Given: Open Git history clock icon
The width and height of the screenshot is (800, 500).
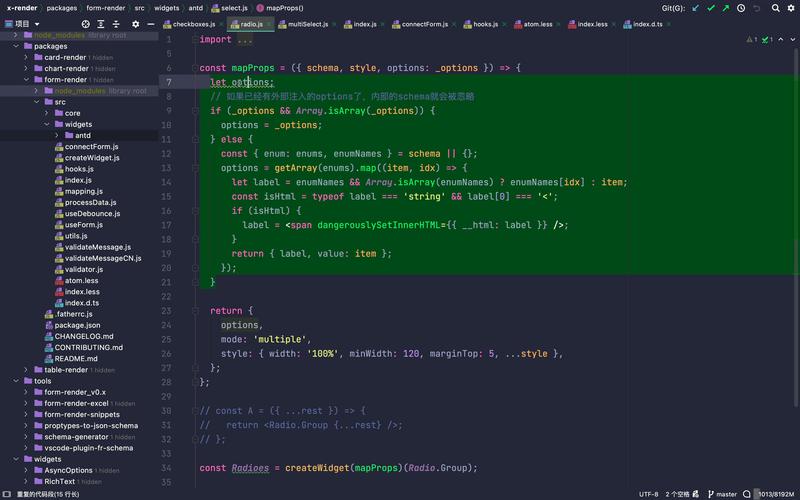Looking at the screenshot, I should [x=741, y=8].
